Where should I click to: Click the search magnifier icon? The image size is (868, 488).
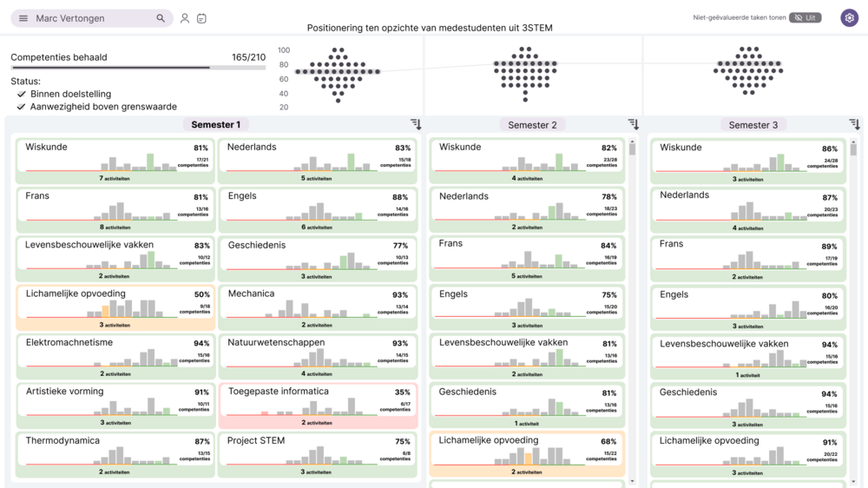pyautogui.click(x=161, y=18)
